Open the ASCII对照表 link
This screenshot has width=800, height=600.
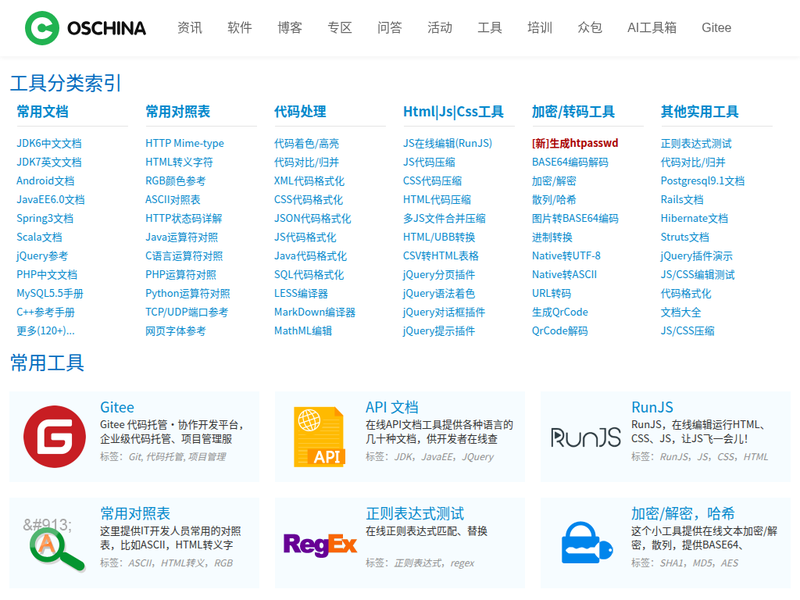[x=172, y=199]
